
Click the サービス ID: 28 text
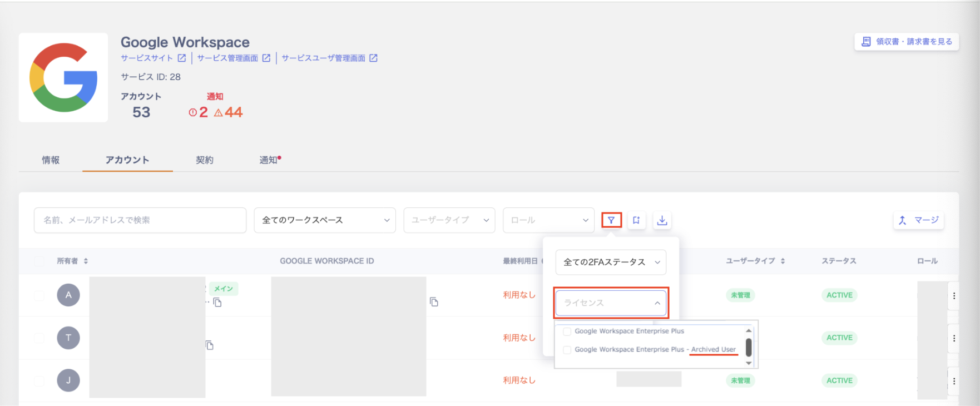(151, 77)
